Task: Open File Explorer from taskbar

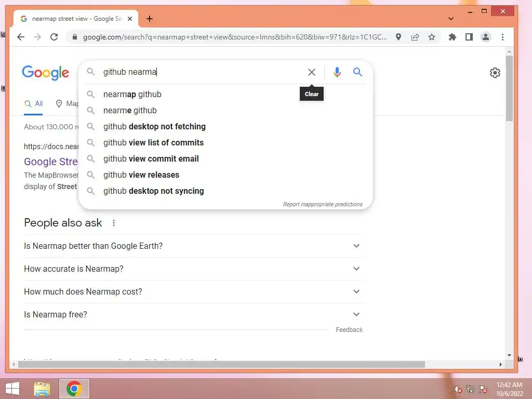Action: coord(42,389)
